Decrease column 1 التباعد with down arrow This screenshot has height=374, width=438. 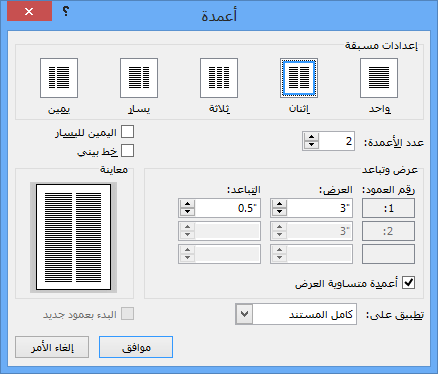188,212
